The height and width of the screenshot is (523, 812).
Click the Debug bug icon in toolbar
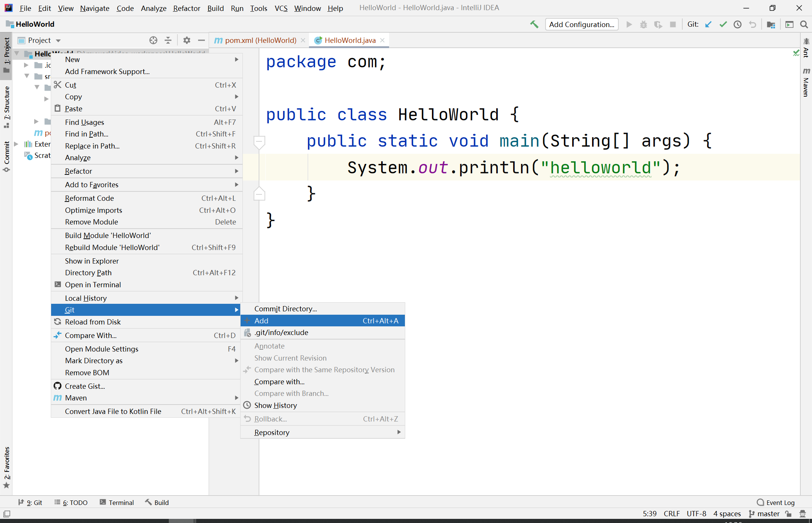[x=644, y=24]
